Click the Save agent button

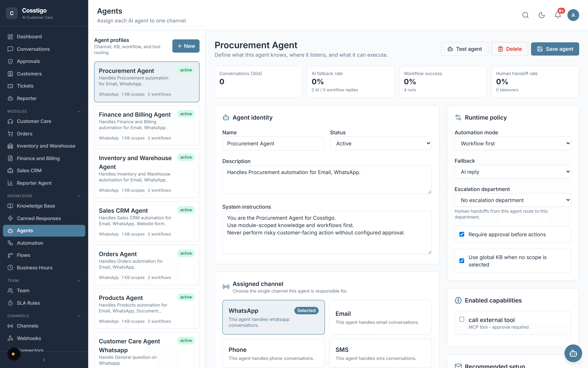point(555,49)
